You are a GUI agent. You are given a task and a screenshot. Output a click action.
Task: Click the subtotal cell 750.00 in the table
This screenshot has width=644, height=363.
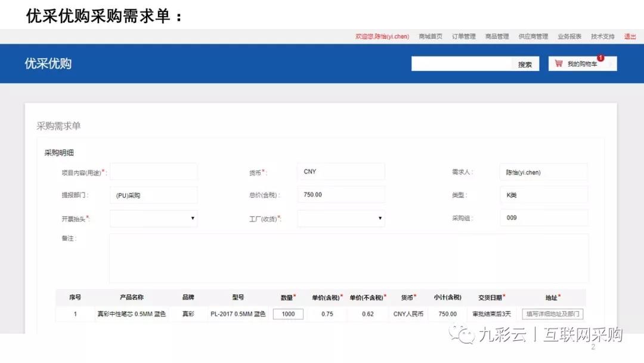447,314
